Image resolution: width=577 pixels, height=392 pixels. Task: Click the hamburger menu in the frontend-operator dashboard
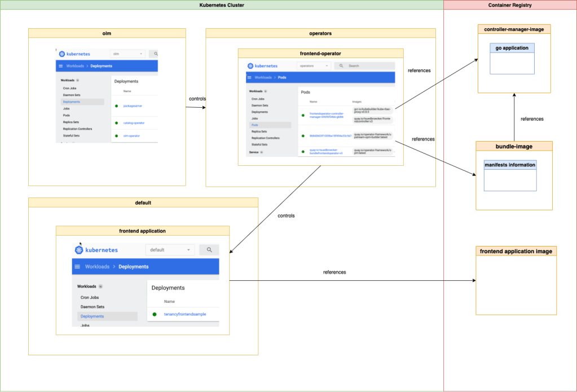tap(250, 77)
